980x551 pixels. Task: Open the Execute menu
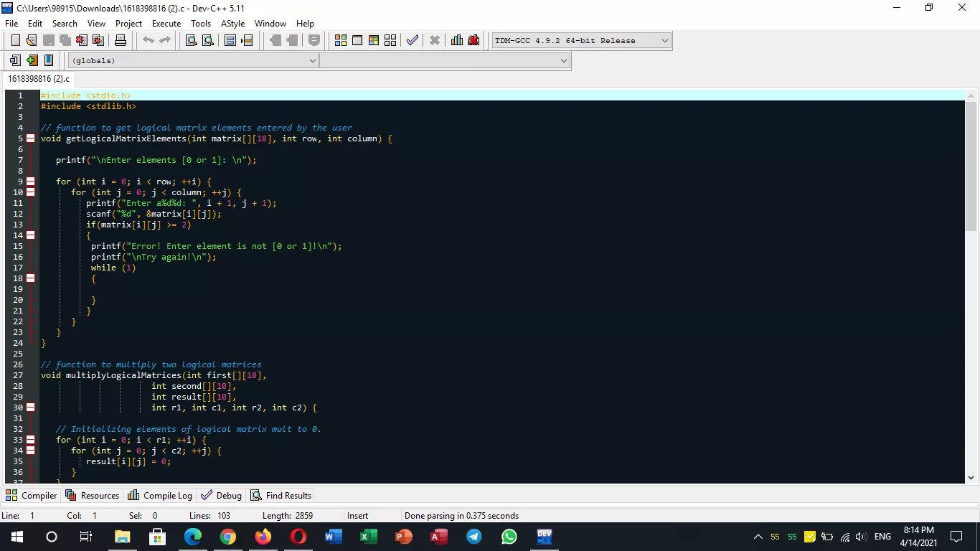pos(166,24)
